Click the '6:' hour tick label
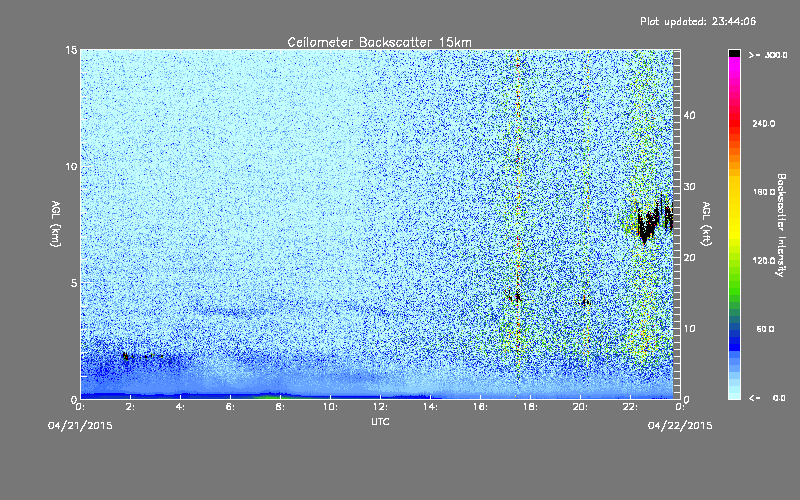The image size is (800, 500). click(230, 407)
